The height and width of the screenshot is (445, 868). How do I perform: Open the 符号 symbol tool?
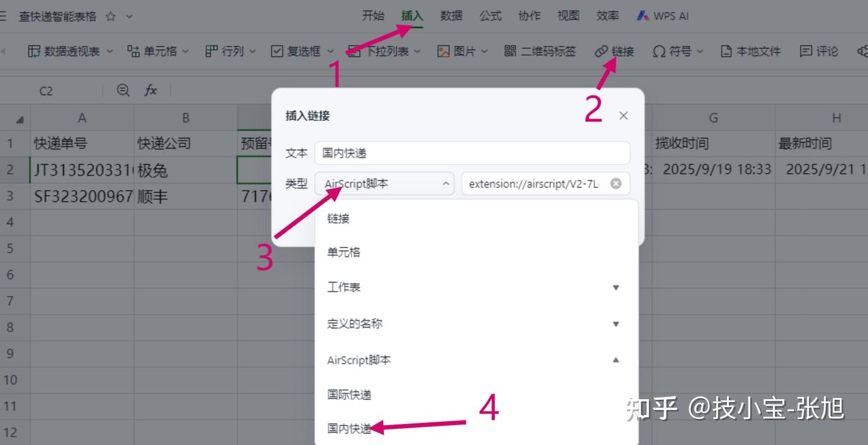tap(678, 51)
